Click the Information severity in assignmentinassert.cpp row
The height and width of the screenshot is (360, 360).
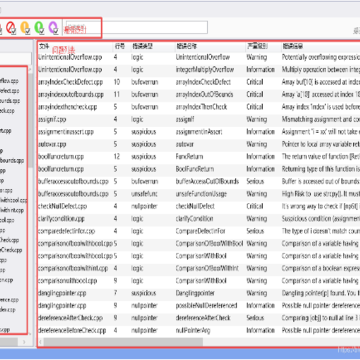pyautogui.click(x=261, y=132)
